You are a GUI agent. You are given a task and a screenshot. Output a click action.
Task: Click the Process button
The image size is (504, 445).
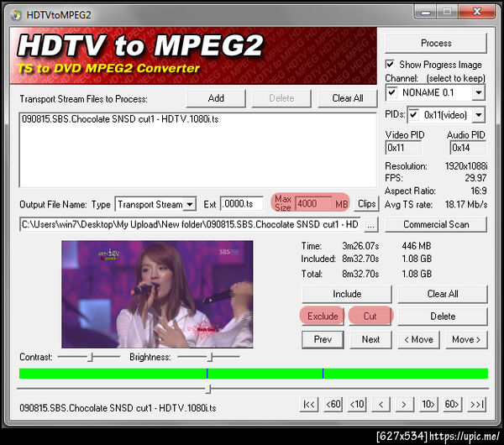[x=436, y=43]
